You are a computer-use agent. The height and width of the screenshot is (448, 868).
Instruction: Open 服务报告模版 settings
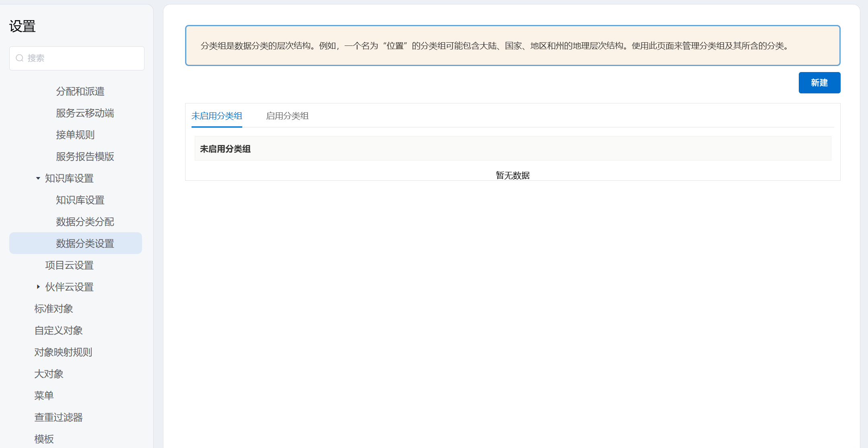[85, 157]
